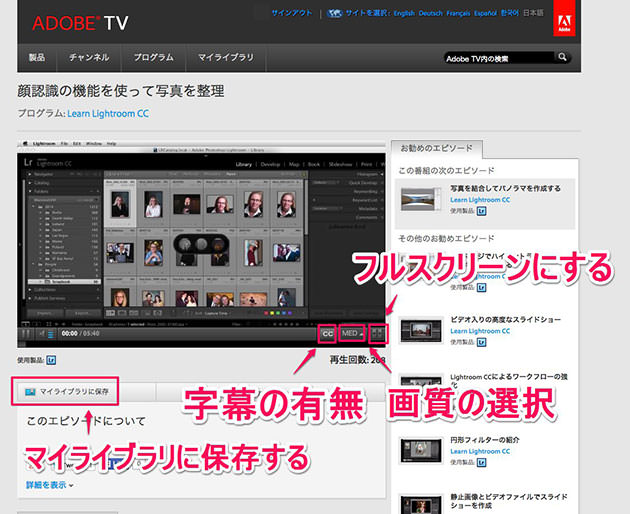
Task: Switch the site language to Français
Action: pos(458,13)
